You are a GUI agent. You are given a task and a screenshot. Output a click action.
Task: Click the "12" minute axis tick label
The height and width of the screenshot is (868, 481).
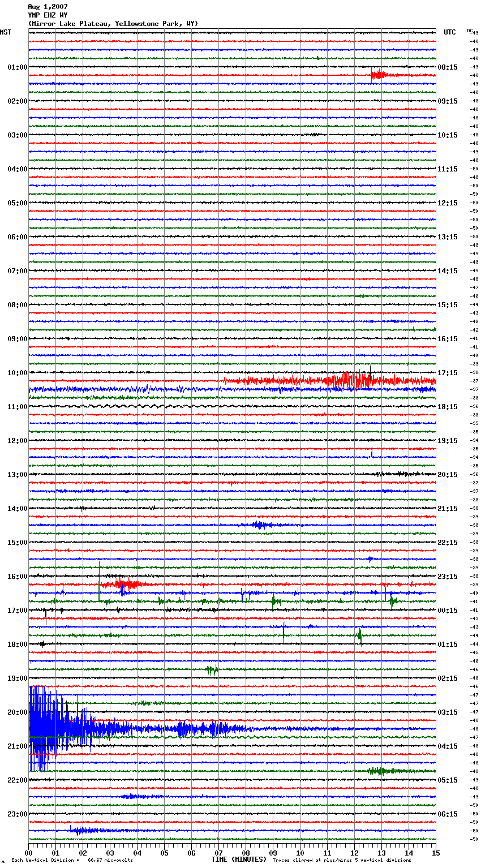[x=355, y=853]
